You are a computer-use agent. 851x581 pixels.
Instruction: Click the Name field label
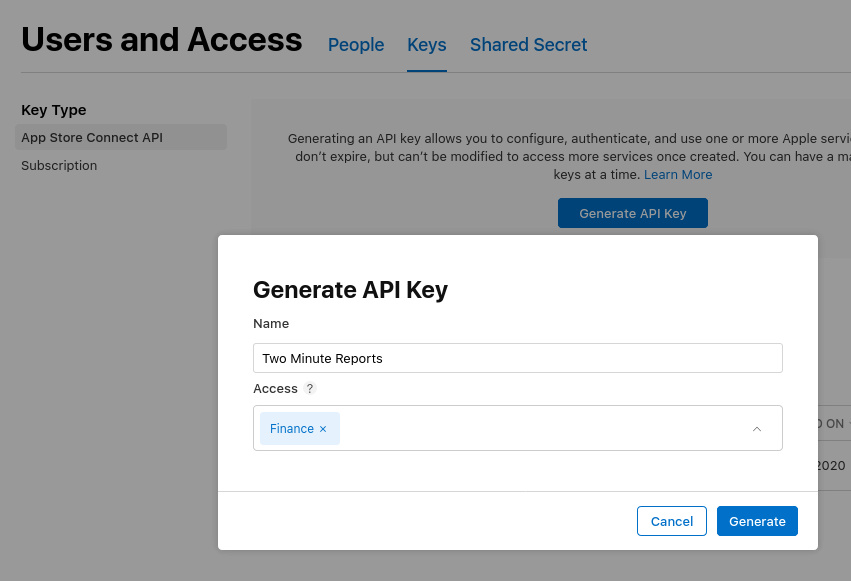[x=271, y=323]
